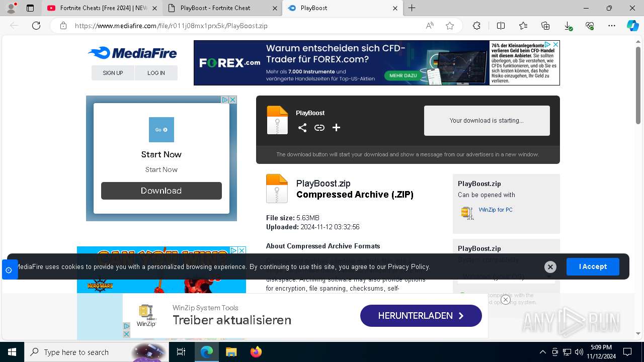This screenshot has width=644, height=362.
Task: Open the notification center icon
Action: [x=627, y=352]
